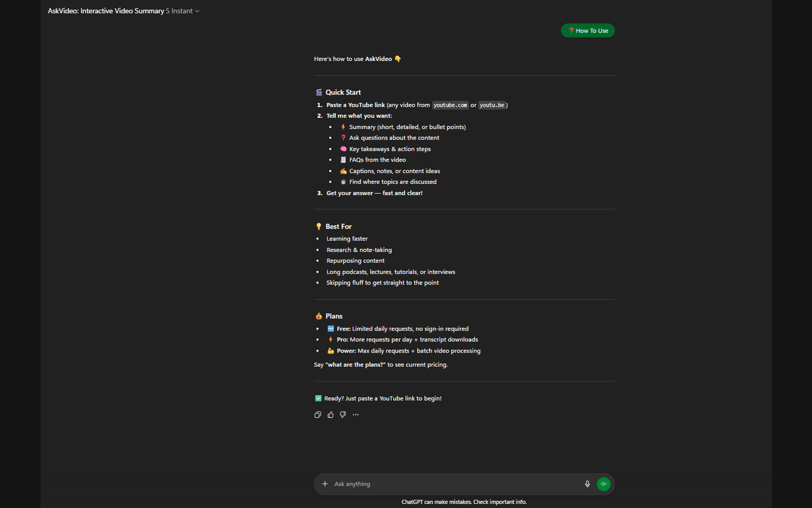Click the phrase what are the plans?
The width and height of the screenshot is (812, 508).
click(x=355, y=364)
